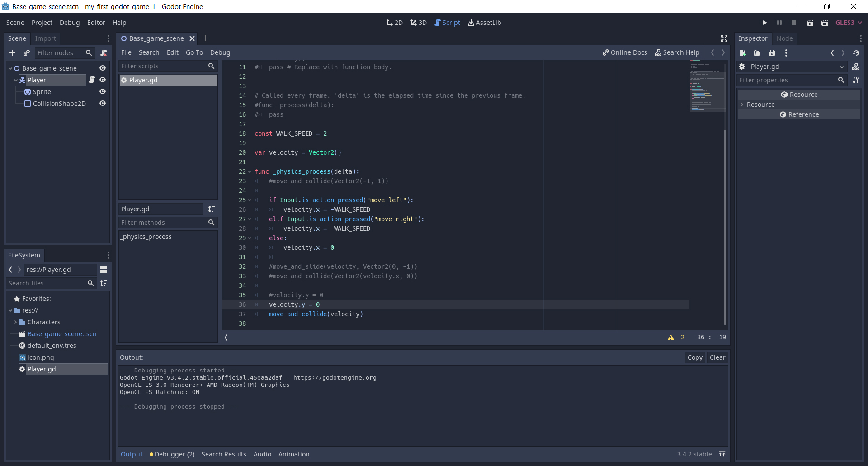Click the Filter scripts field

tap(167, 66)
